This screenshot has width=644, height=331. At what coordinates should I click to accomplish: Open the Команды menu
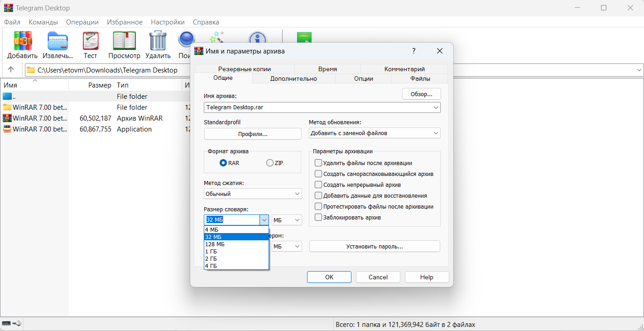43,22
